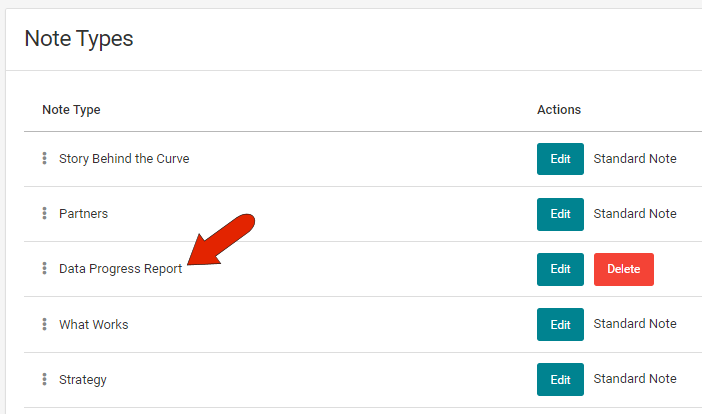Click drag handle for Story Behind the Curve

pyautogui.click(x=44, y=158)
